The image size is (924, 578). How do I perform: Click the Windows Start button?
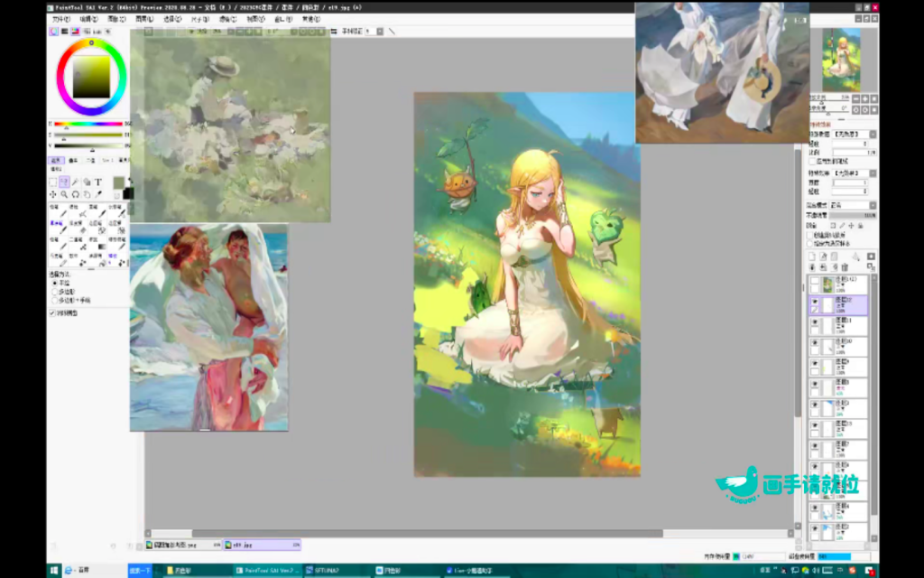[x=53, y=571]
